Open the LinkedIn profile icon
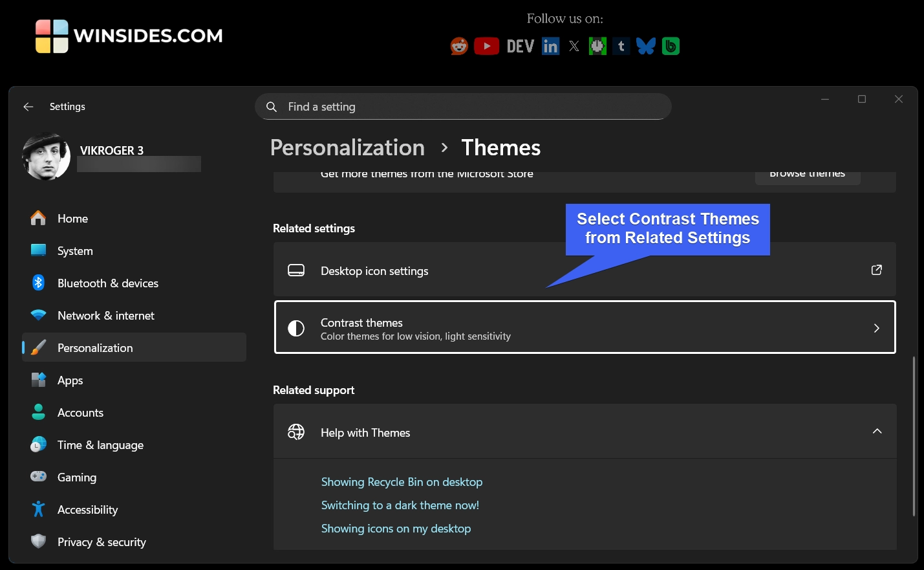Screen dimensions: 924x570 (550, 45)
